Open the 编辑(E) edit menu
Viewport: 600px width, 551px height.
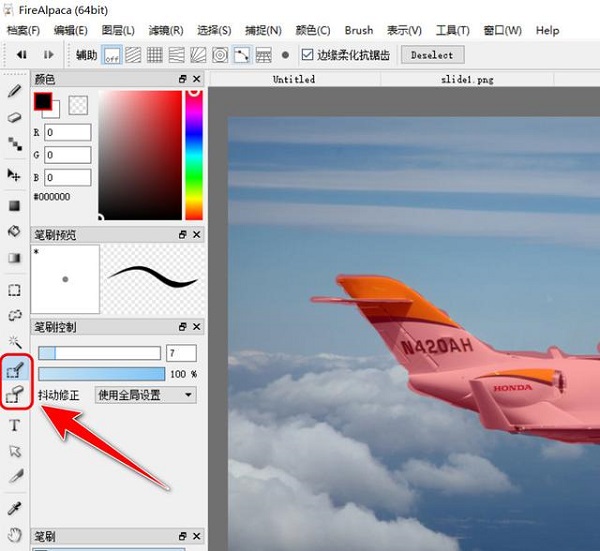[70, 30]
